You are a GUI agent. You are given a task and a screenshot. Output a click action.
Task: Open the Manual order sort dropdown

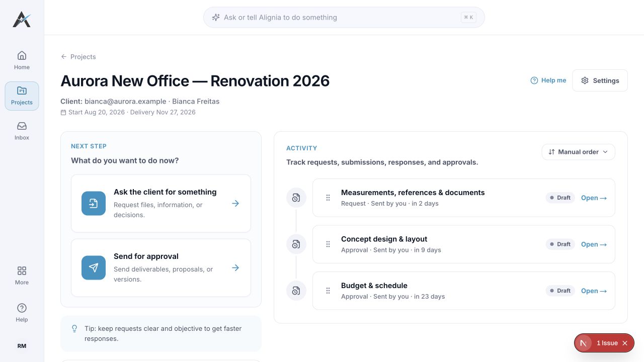578,152
